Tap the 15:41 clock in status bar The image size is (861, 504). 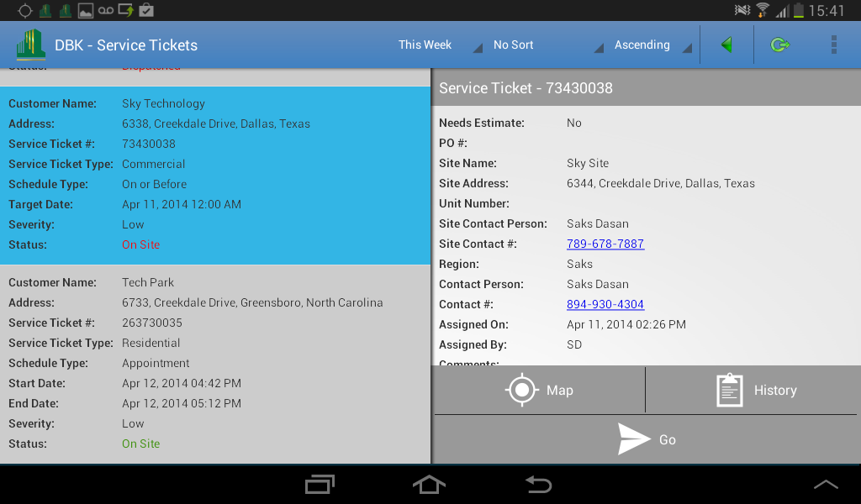pos(827,10)
